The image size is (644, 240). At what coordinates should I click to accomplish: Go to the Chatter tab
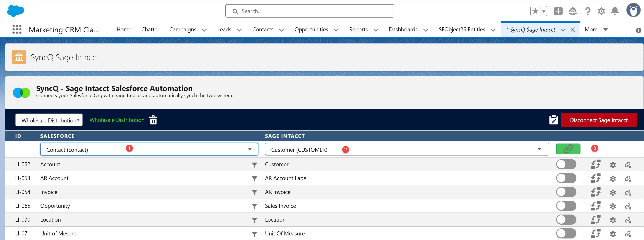[150, 30]
